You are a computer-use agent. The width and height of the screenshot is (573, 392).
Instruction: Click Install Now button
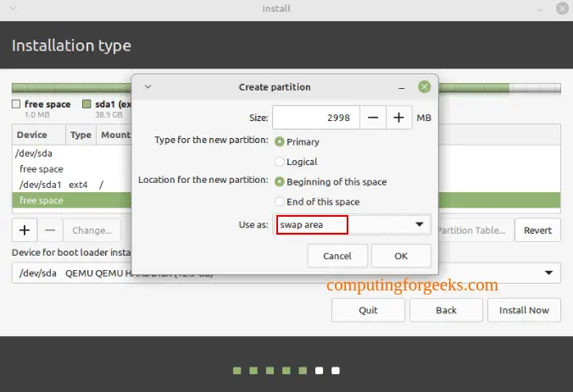tap(524, 310)
